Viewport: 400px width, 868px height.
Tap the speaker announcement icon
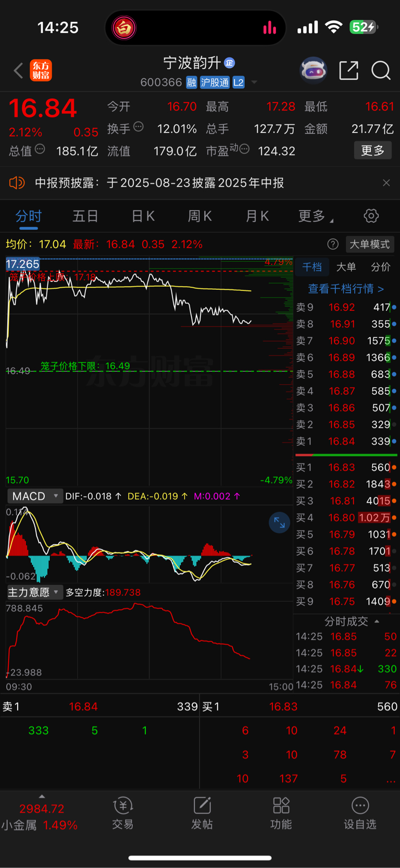pyautogui.click(x=17, y=183)
